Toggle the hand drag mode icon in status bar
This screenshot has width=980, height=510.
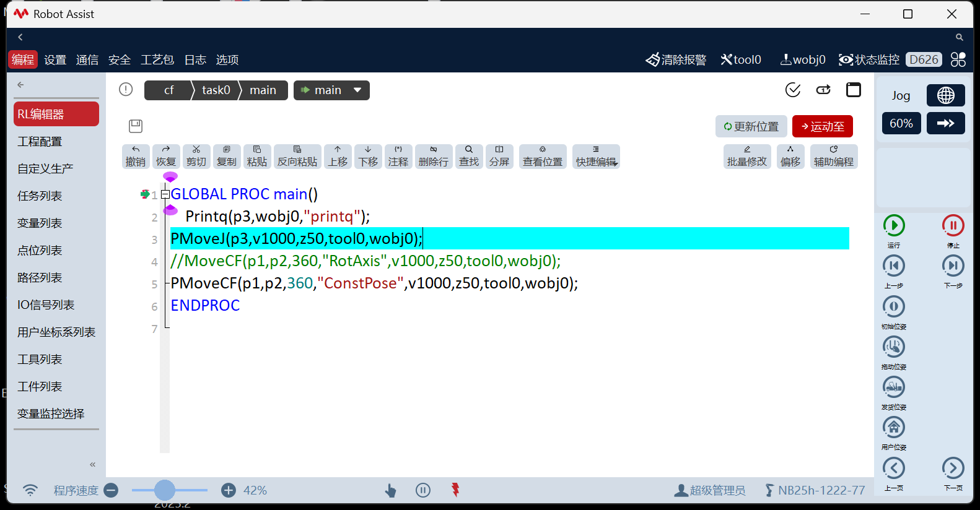390,491
